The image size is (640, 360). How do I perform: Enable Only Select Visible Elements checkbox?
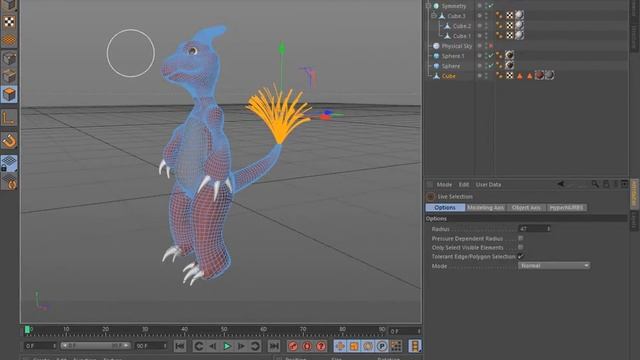pyautogui.click(x=521, y=247)
